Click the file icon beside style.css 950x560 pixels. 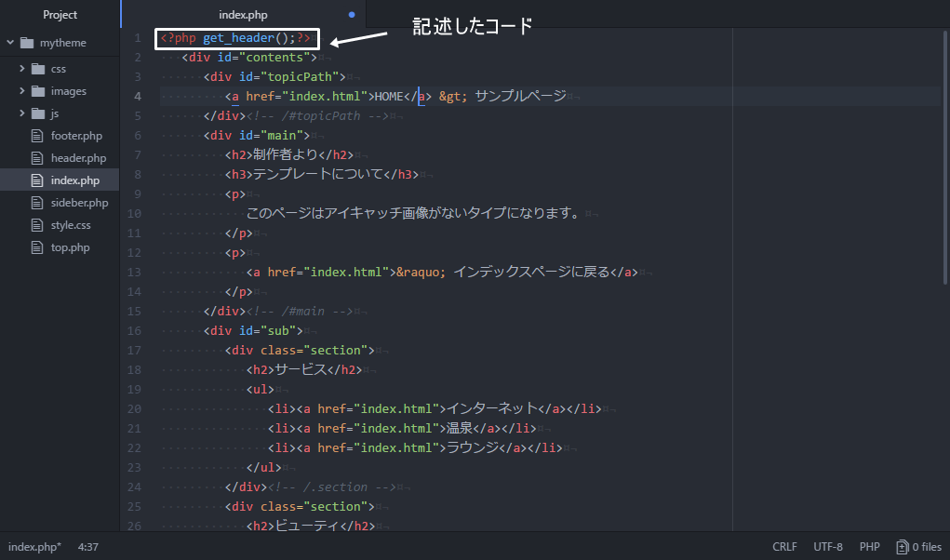[x=35, y=224]
